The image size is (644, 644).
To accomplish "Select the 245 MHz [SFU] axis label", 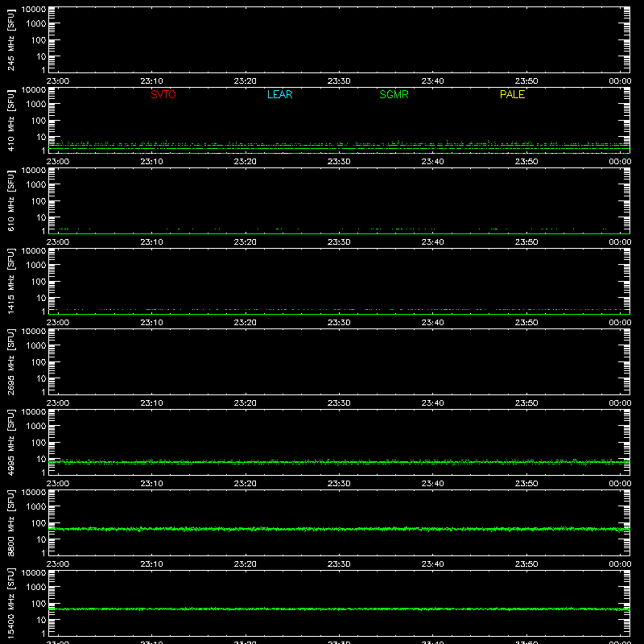I will (x=10, y=39).
